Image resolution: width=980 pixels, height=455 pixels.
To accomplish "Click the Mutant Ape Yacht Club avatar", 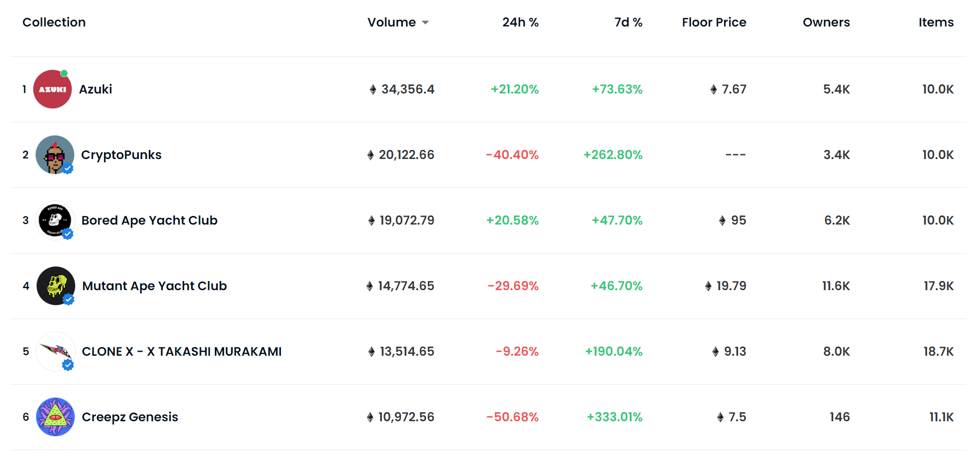I will pos(56,286).
